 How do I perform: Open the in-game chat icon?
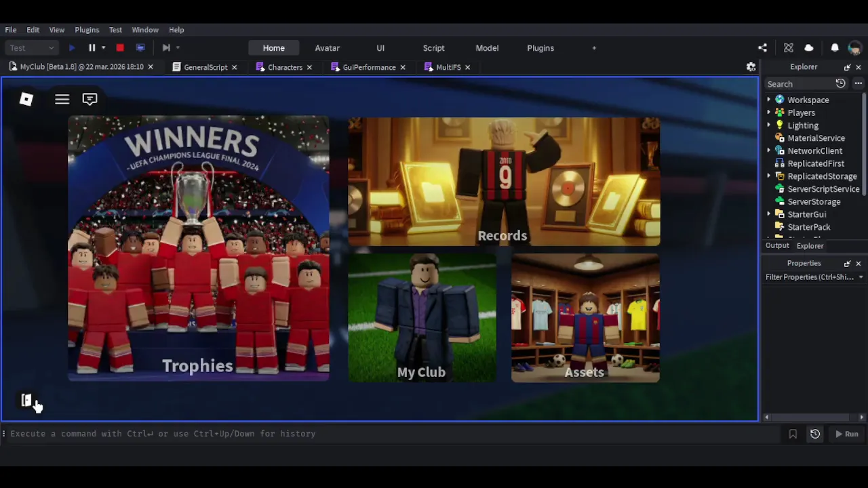point(90,99)
